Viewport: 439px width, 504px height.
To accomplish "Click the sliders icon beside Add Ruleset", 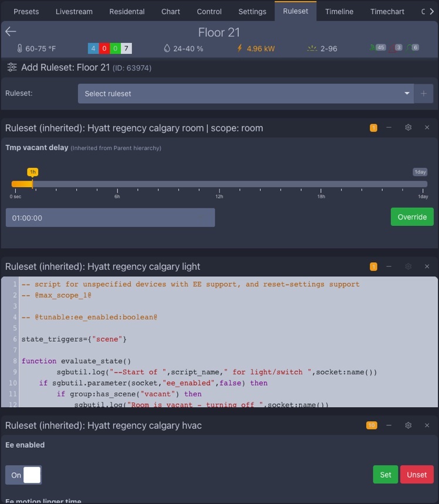I will coord(12,67).
